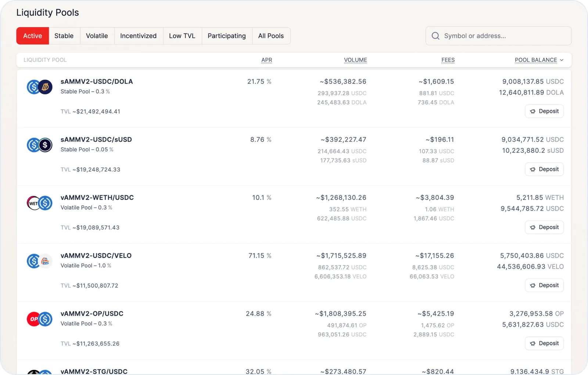588x375 pixels.
Task: Sort by the APR column header
Action: coord(267,60)
